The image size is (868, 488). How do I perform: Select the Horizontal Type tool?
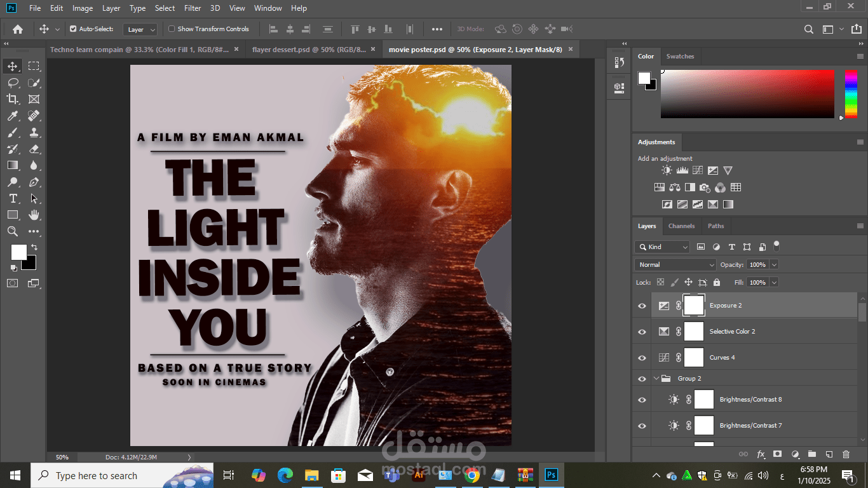[x=13, y=199]
